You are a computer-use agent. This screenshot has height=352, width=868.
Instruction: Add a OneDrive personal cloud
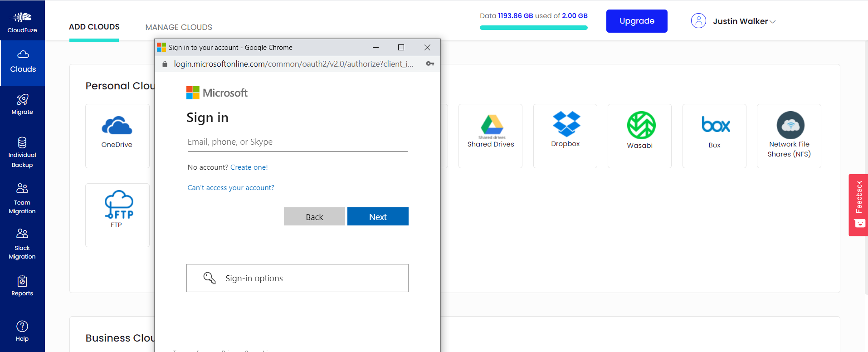(x=117, y=136)
